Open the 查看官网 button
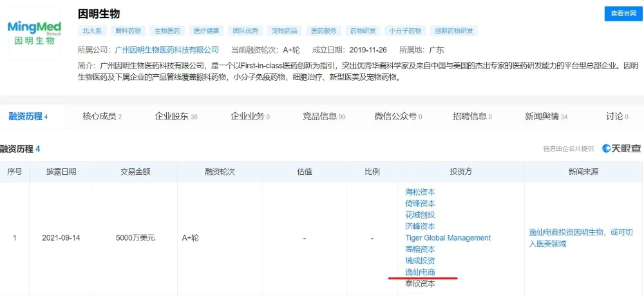This screenshot has width=644, height=296. 623,14
